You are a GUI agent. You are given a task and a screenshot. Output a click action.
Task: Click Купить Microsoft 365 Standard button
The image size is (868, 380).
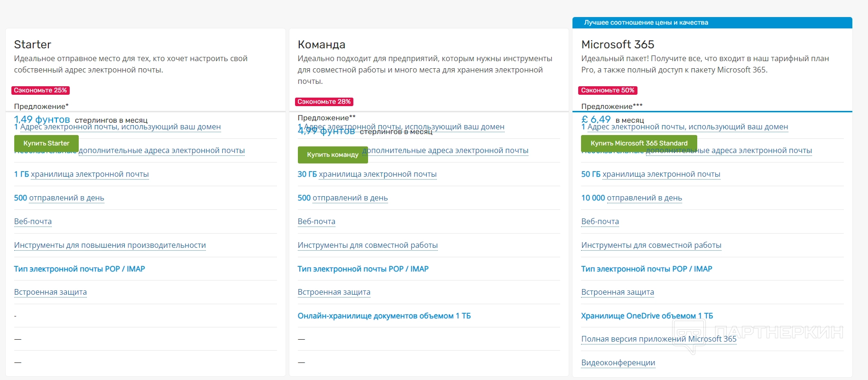[x=638, y=143]
